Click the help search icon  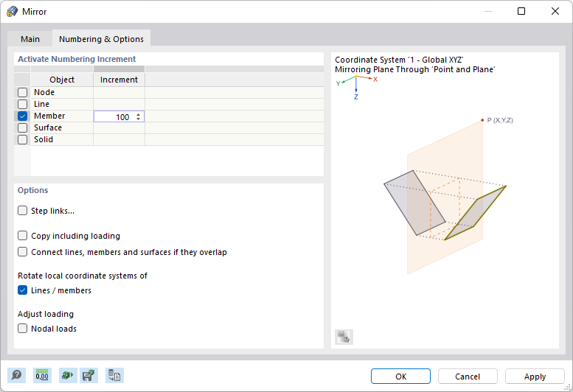15,376
